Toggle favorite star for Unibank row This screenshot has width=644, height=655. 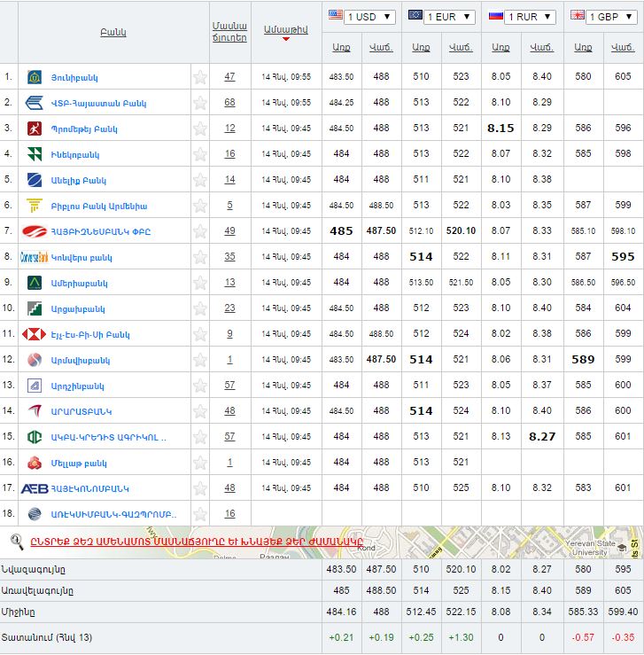[x=200, y=77]
